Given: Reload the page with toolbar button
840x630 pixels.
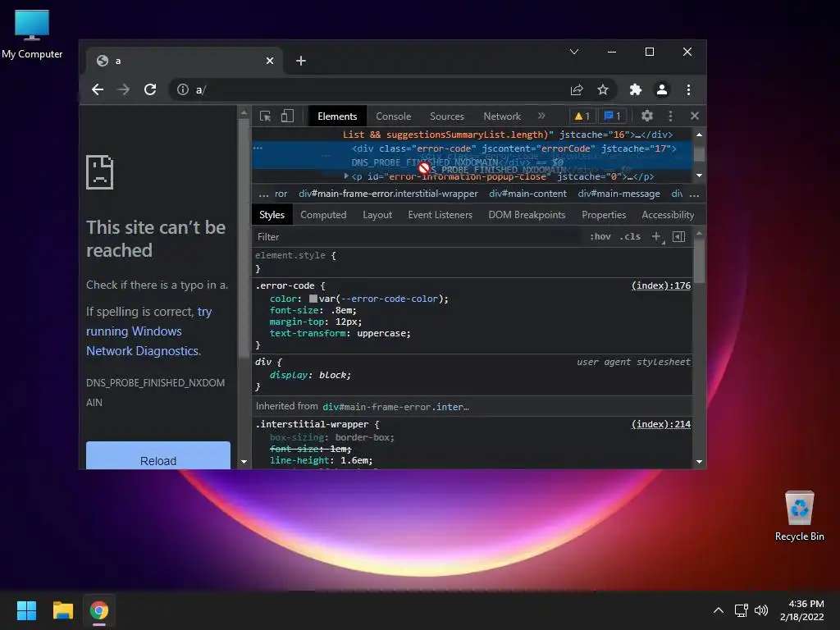Looking at the screenshot, I should coord(150,89).
